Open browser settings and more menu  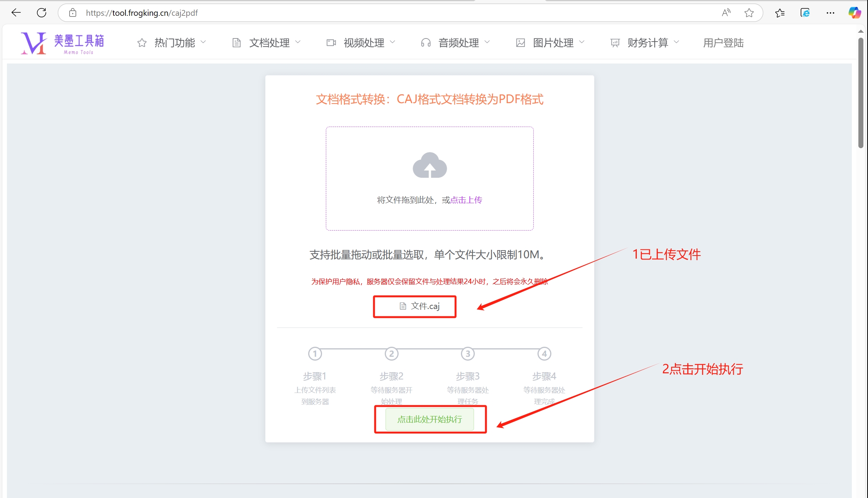pos(830,13)
